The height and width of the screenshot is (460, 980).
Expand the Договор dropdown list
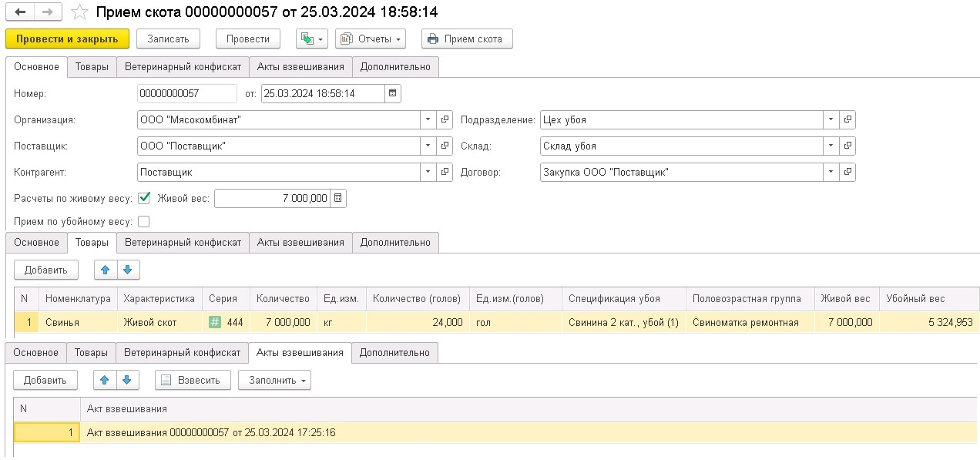[830, 173]
